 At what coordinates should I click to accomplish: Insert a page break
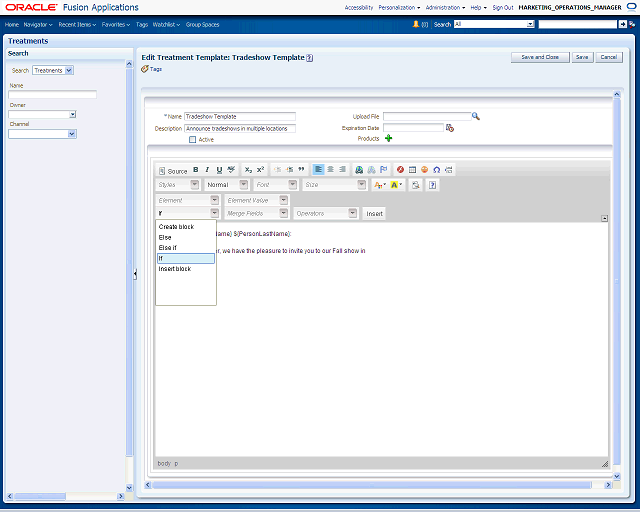click(449, 170)
